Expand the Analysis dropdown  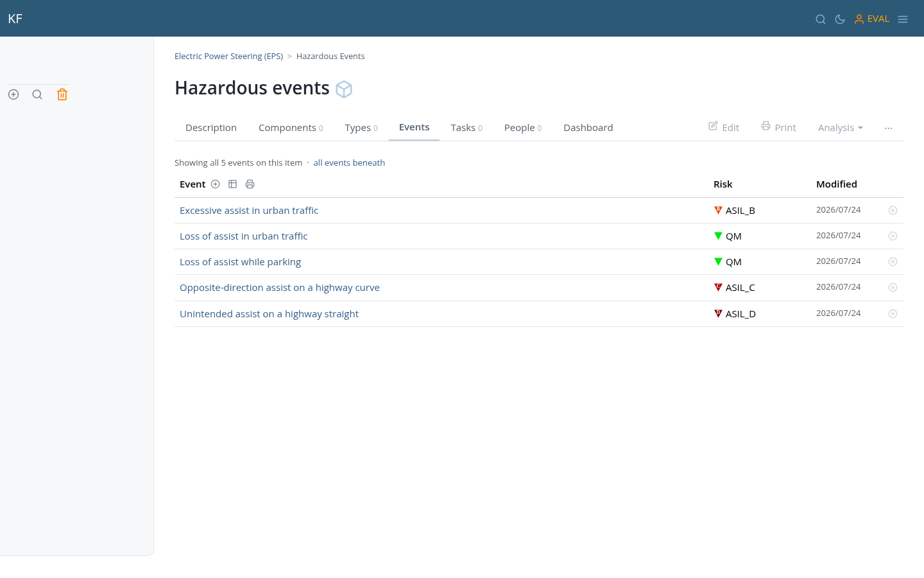click(841, 128)
